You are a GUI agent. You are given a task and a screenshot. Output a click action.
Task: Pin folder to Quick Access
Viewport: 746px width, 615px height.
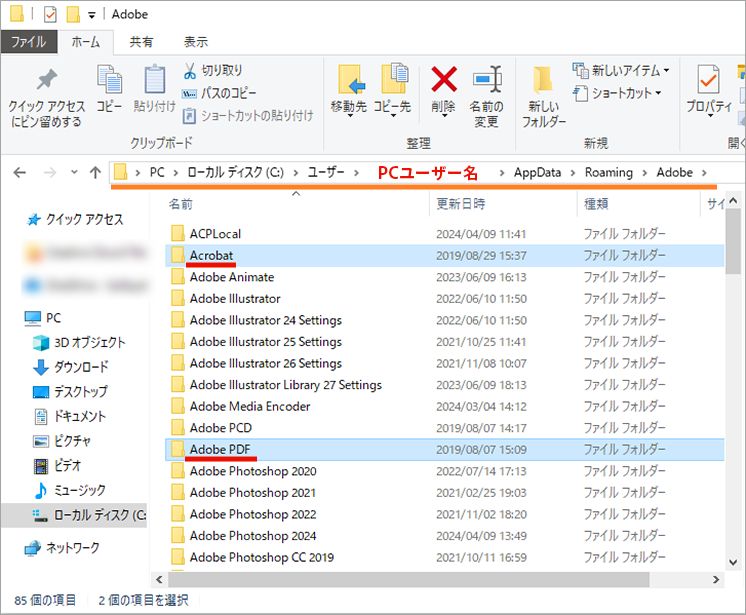tap(47, 98)
